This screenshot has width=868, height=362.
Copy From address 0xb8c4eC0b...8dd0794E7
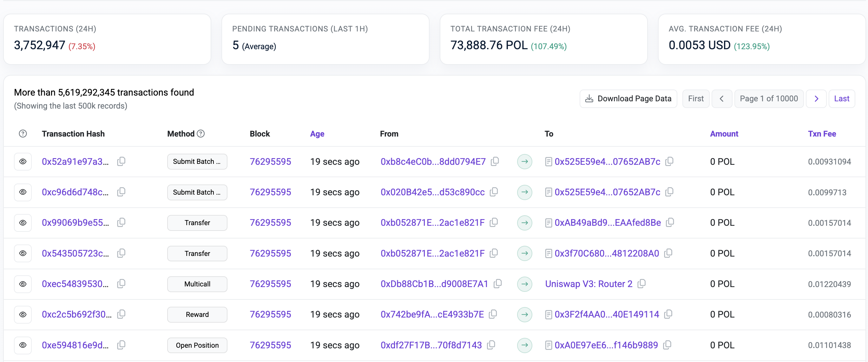click(495, 161)
